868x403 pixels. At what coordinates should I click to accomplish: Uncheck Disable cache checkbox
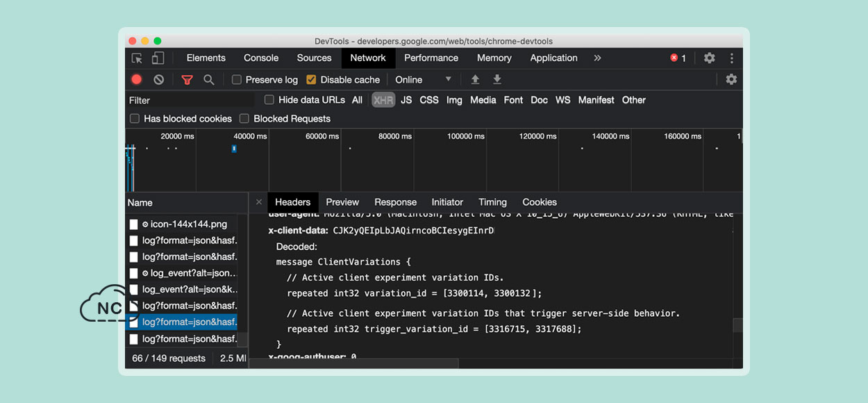pyautogui.click(x=311, y=80)
